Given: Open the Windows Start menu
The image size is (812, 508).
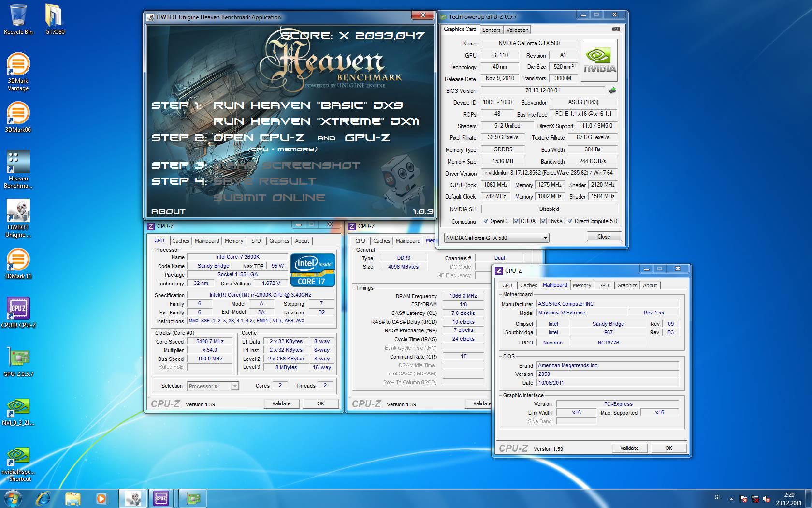Looking at the screenshot, I should [x=13, y=498].
